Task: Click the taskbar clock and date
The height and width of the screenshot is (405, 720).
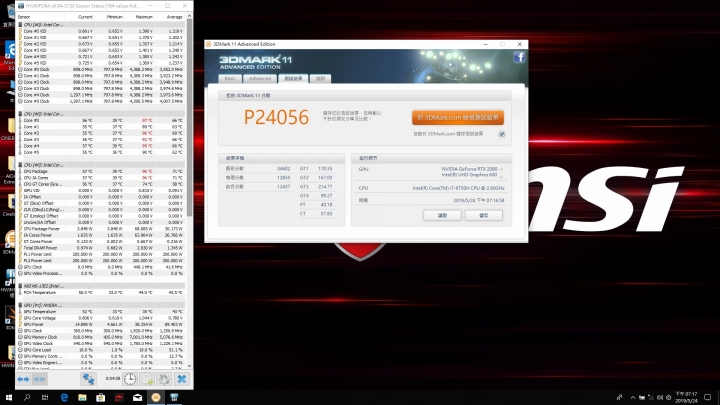Action: pos(687,398)
